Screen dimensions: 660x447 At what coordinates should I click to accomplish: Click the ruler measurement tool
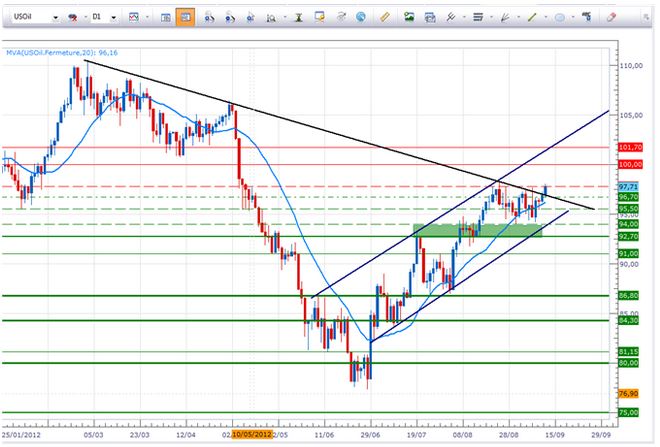coord(386,17)
